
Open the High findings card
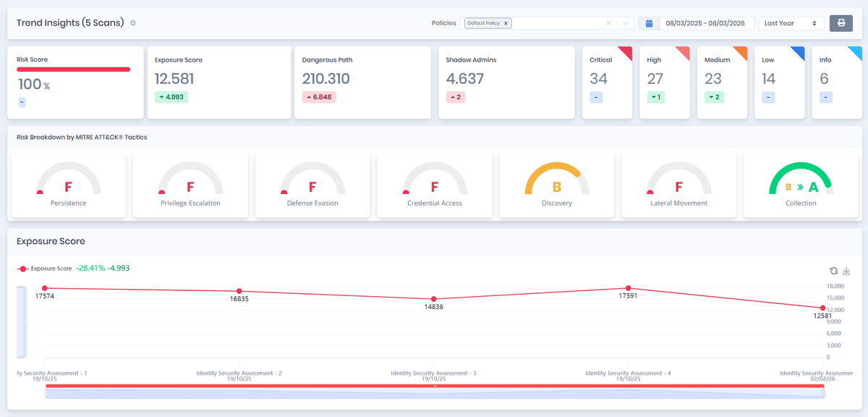tap(665, 83)
